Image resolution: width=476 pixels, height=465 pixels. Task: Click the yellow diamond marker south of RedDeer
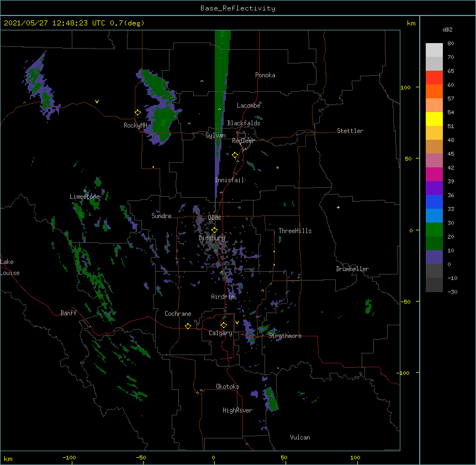coord(235,155)
